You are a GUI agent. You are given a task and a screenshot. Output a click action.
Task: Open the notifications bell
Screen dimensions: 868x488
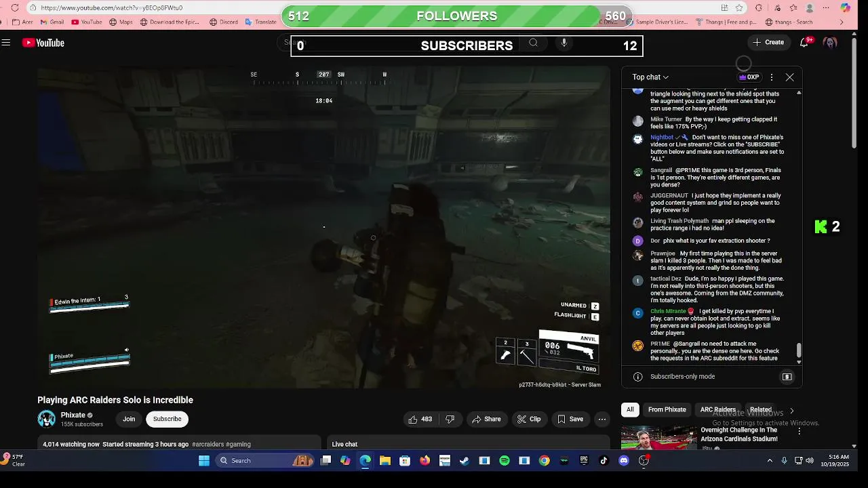pyautogui.click(x=804, y=42)
